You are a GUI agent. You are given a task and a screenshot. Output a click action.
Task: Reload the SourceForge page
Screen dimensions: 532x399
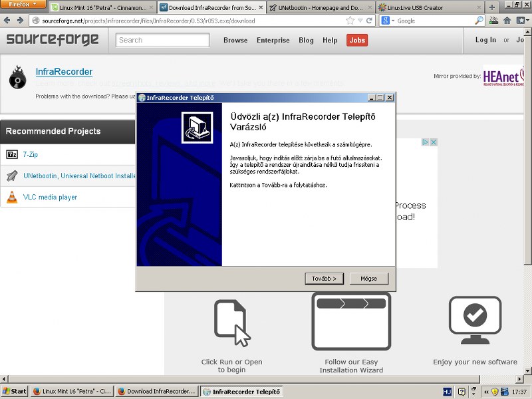pyautogui.click(x=369, y=21)
